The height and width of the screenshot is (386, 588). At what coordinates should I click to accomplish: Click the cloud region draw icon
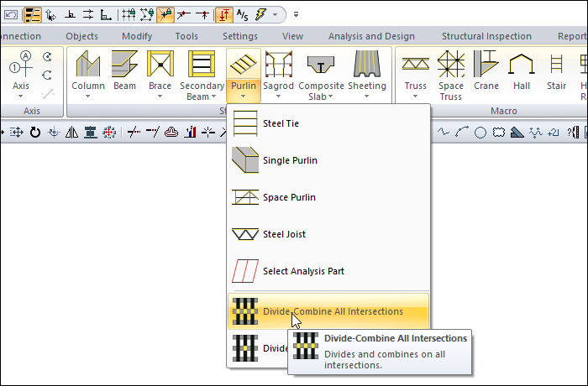coord(499,133)
